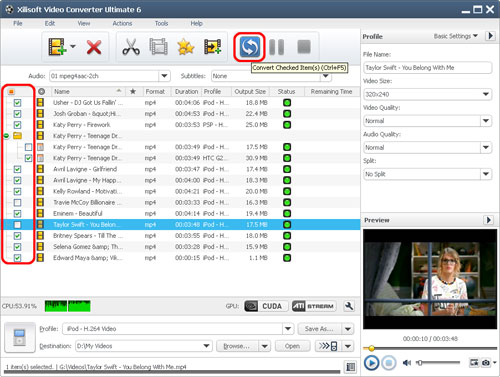
Task: Click the device profile thumbnail icon
Action: tap(20, 337)
